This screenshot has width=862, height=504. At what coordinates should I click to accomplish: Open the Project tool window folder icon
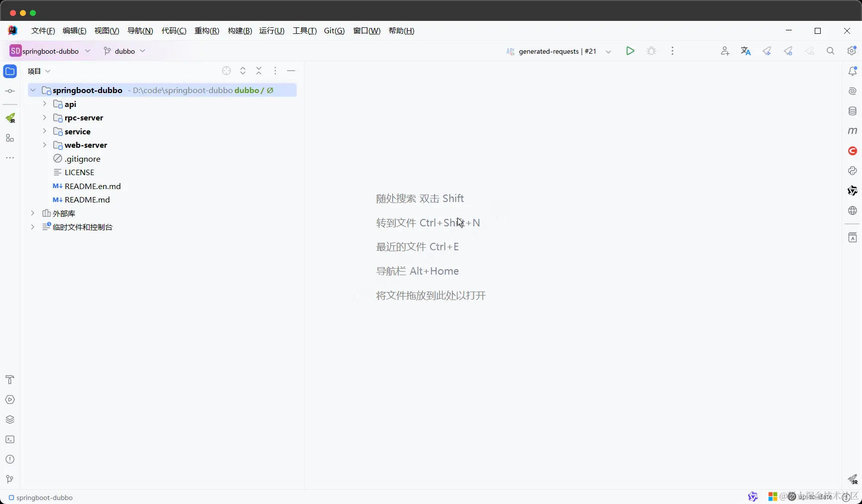pyautogui.click(x=10, y=71)
